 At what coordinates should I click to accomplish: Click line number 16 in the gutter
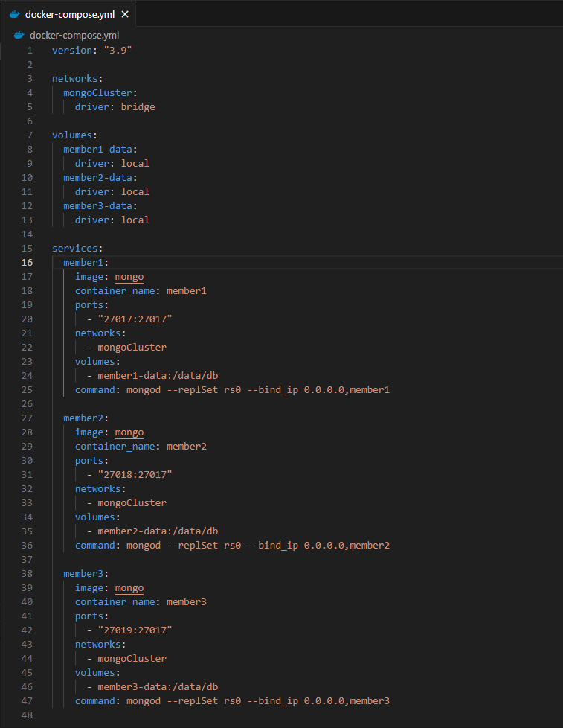click(x=27, y=262)
